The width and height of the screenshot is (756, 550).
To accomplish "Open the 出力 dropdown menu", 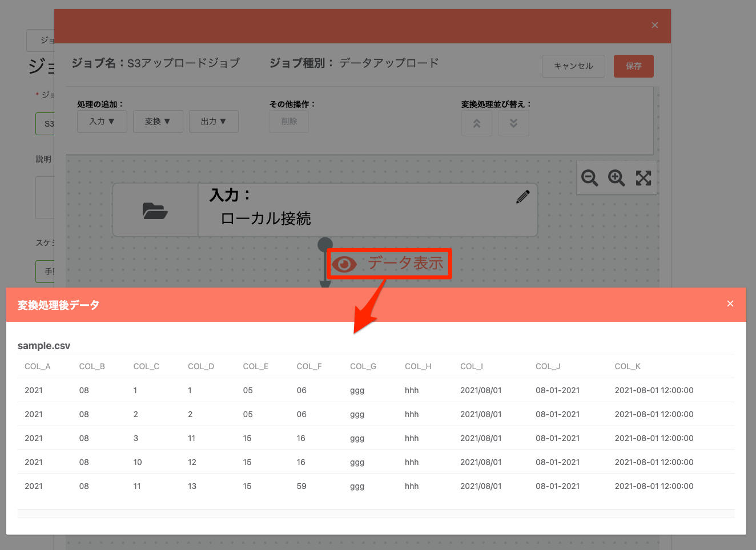I will 214,122.
